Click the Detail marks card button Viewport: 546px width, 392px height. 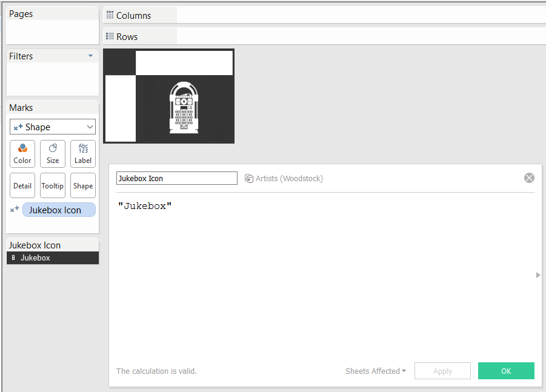tap(22, 185)
